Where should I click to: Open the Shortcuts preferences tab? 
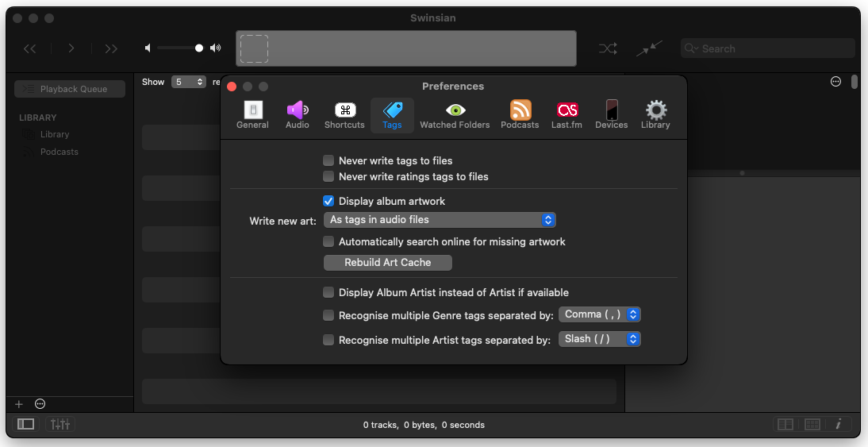tap(344, 115)
